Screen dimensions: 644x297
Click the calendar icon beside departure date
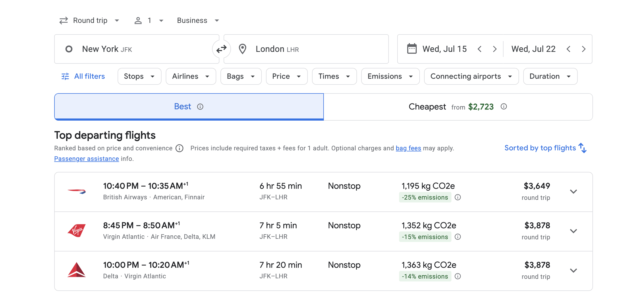[x=412, y=49]
